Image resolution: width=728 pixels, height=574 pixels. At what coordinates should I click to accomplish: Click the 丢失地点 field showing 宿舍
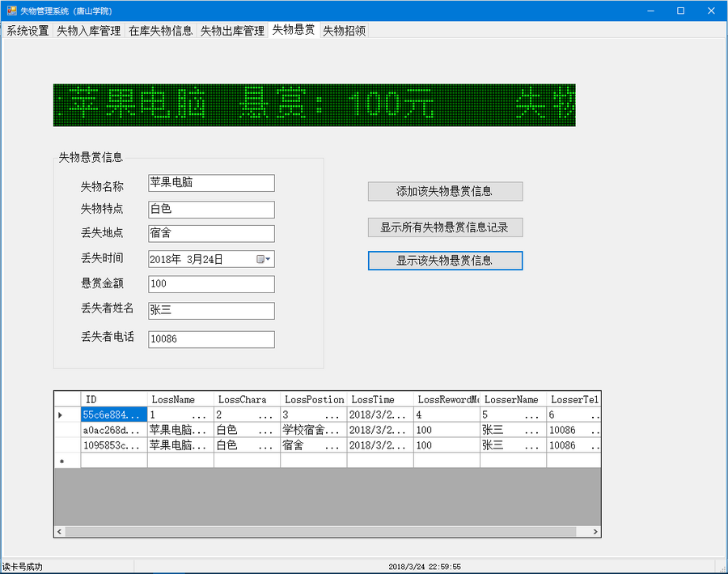coord(210,233)
